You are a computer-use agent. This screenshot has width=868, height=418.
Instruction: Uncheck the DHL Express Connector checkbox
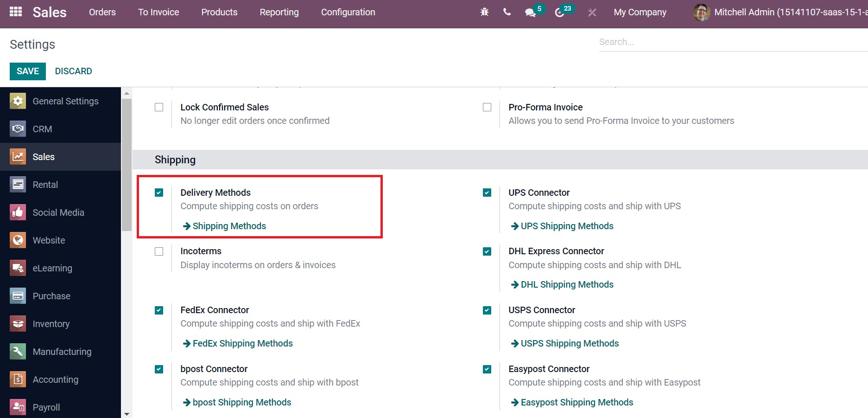point(487,251)
